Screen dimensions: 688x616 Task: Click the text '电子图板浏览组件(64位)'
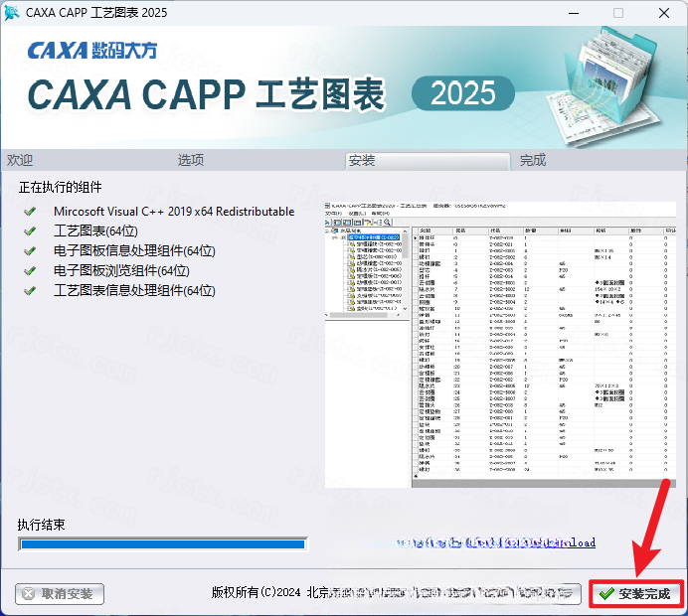point(121,270)
